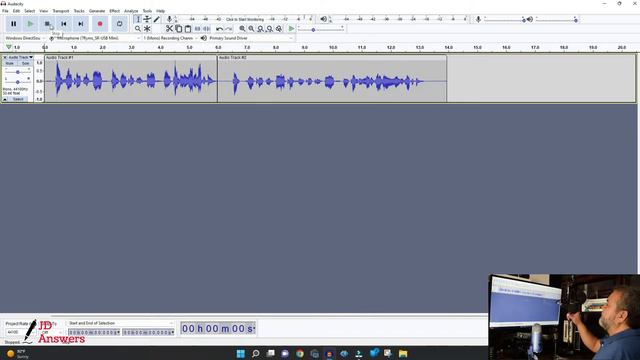Open the Analyze menu

click(131, 11)
